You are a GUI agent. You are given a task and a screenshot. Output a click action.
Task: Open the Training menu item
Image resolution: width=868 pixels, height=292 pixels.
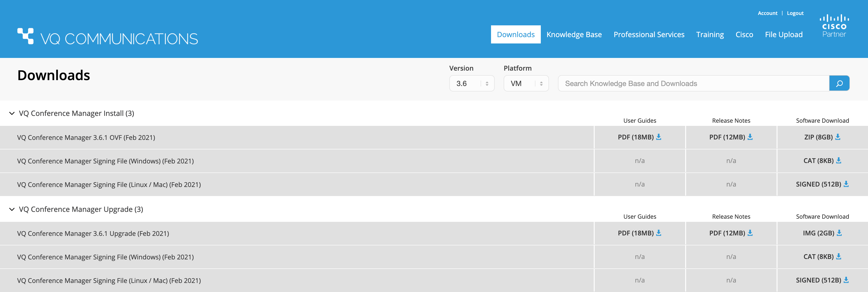click(x=710, y=34)
